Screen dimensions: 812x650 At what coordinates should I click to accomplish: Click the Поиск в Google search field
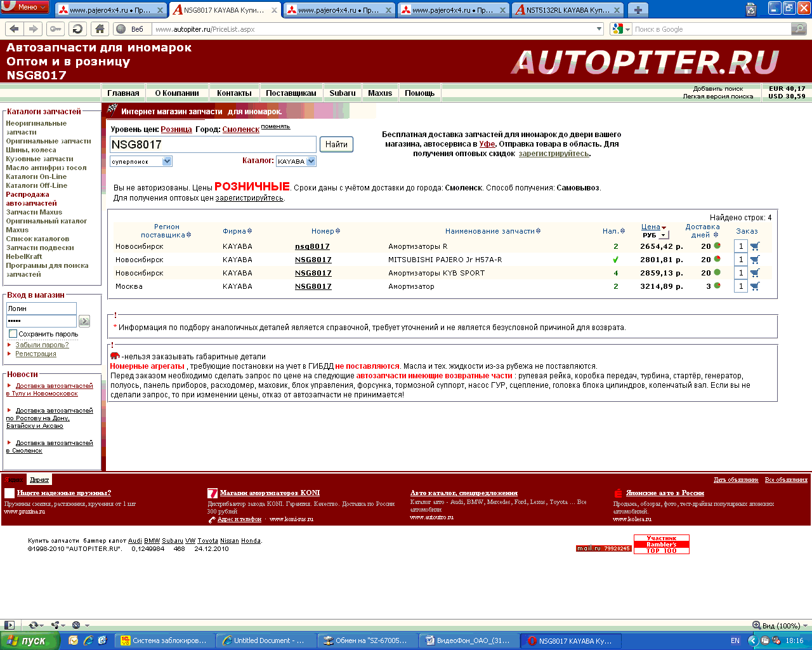(x=711, y=29)
